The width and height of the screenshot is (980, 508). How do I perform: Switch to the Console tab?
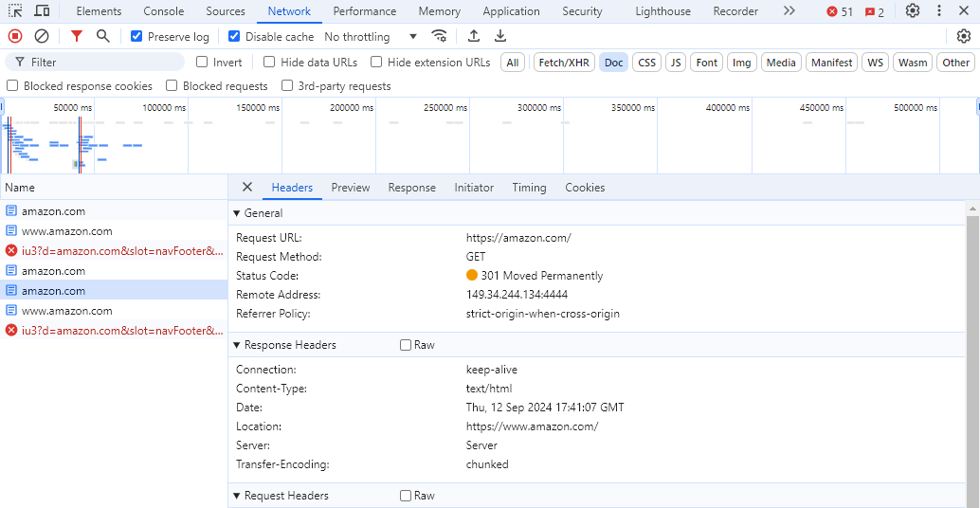[x=164, y=11]
